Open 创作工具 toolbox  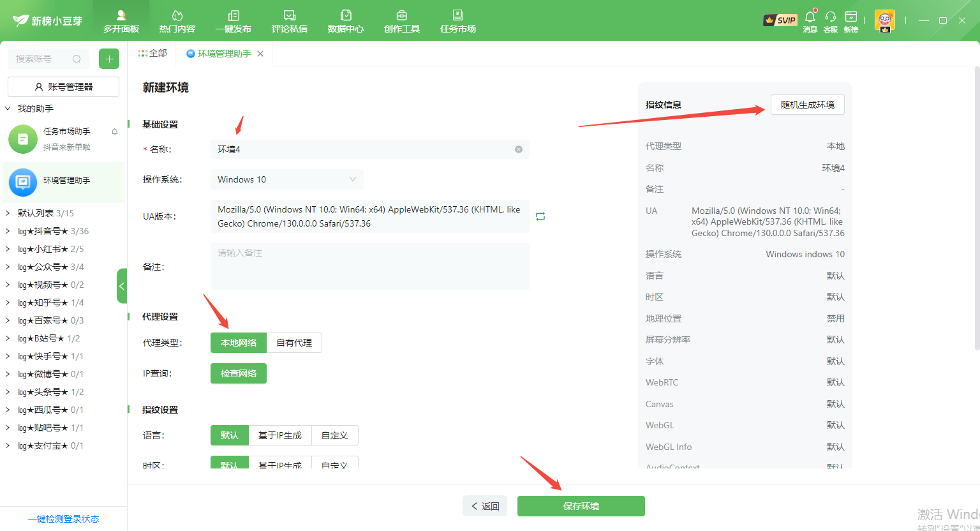coord(402,21)
